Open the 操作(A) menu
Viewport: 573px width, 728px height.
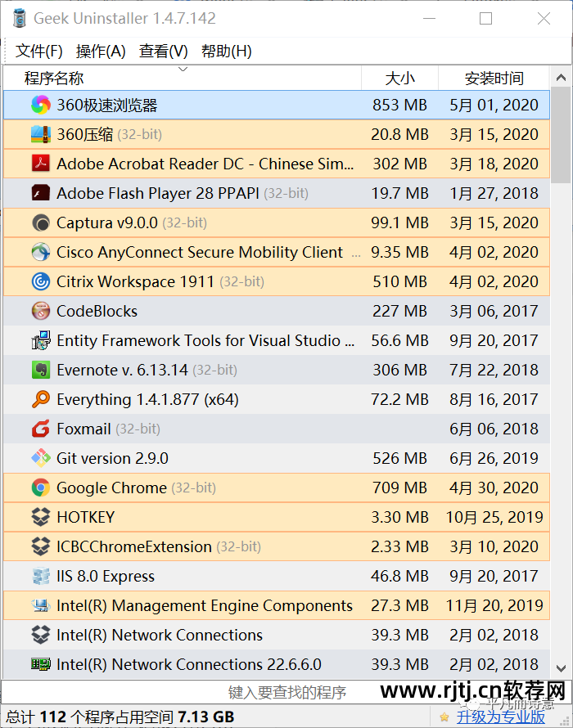pos(101,51)
